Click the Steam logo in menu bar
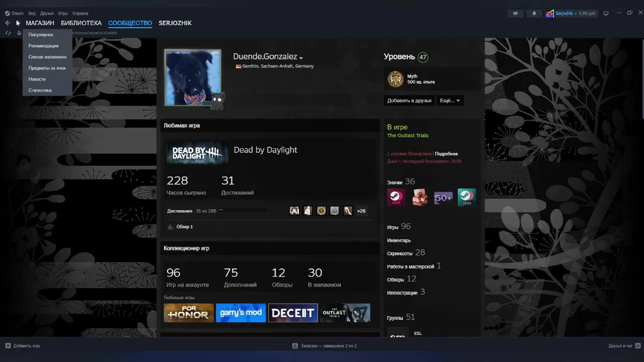644x362 pixels. (8, 14)
